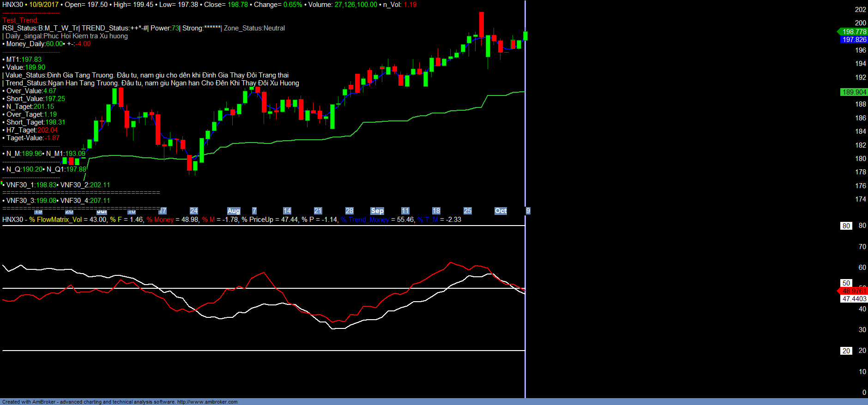This screenshot has height=405, width=868.
Task: Click the tall red candle at chart peak
Action: point(482,25)
